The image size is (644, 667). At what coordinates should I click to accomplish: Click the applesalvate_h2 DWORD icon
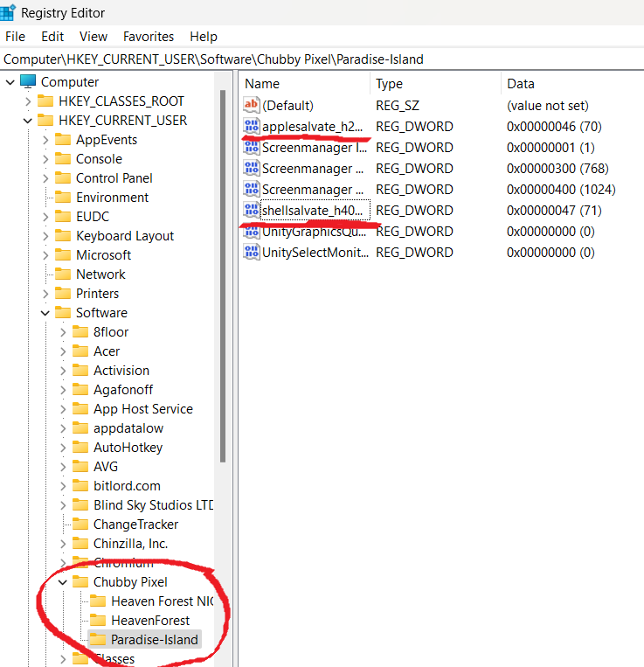[x=252, y=126]
